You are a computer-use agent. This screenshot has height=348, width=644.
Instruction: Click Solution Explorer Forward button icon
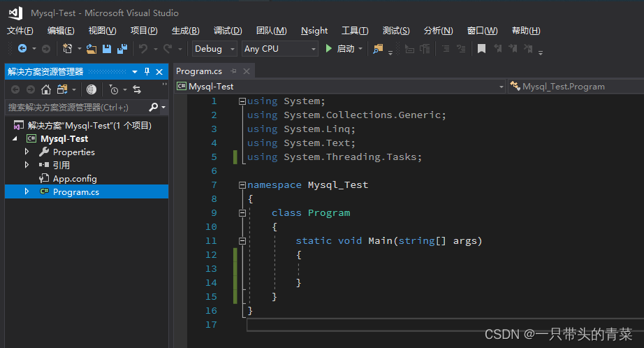[31, 89]
